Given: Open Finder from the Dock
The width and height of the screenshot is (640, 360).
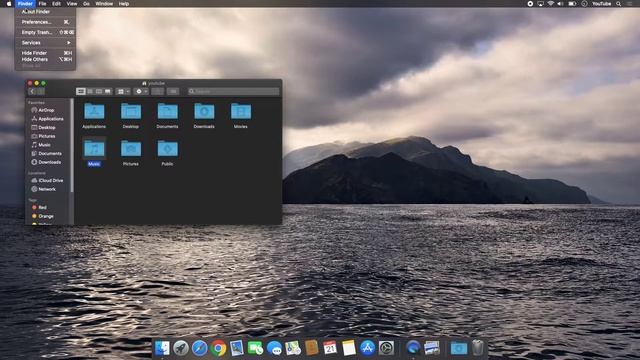Looking at the screenshot, I should [x=162, y=348].
